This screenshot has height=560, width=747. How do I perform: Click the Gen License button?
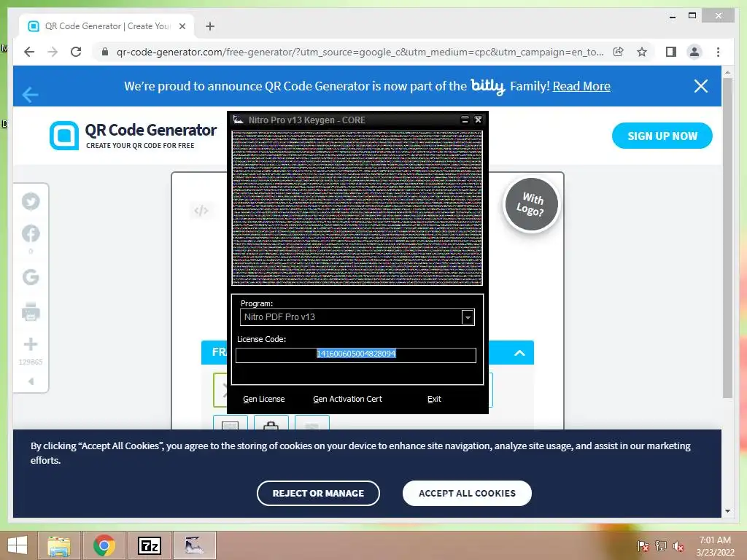pyautogui.click(x=264, y=399)
